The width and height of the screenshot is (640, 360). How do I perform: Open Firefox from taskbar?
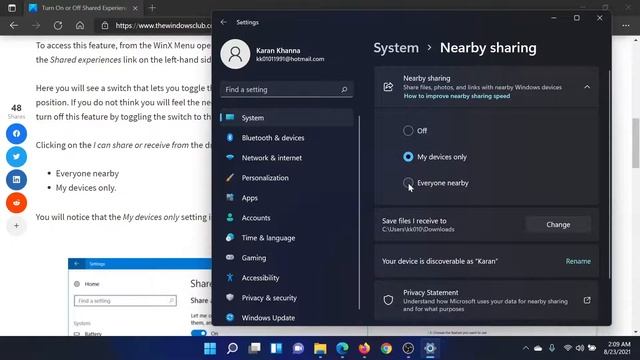(x=364, y=349)
